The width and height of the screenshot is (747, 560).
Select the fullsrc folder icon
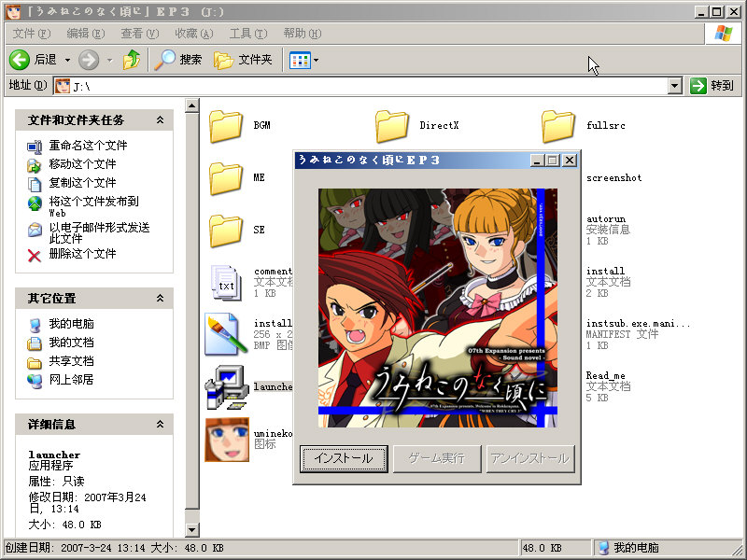(x=557, y=126)
